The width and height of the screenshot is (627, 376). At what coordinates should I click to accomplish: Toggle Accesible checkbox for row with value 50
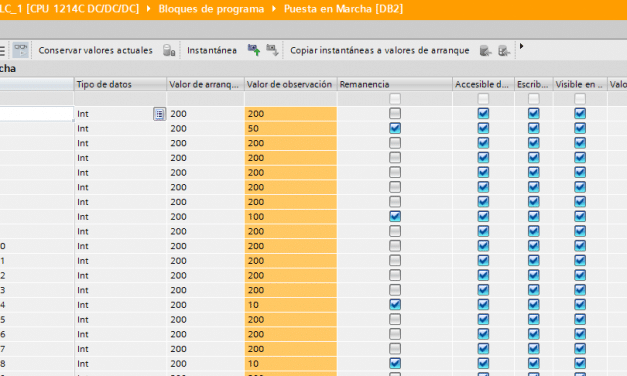coord(483,128)
